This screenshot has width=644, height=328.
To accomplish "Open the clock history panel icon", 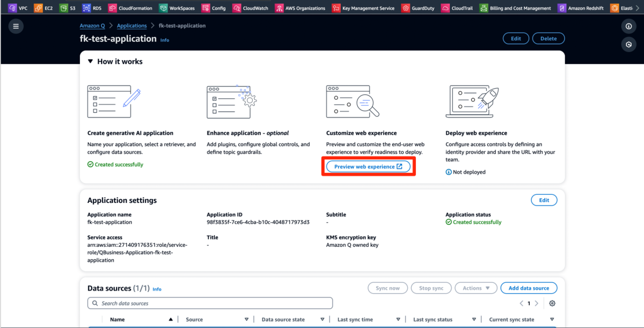I will (628, 45).
